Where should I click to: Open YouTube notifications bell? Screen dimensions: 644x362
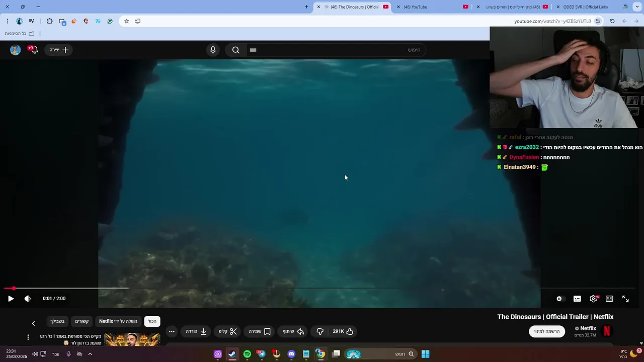click(x=33, y=50)
